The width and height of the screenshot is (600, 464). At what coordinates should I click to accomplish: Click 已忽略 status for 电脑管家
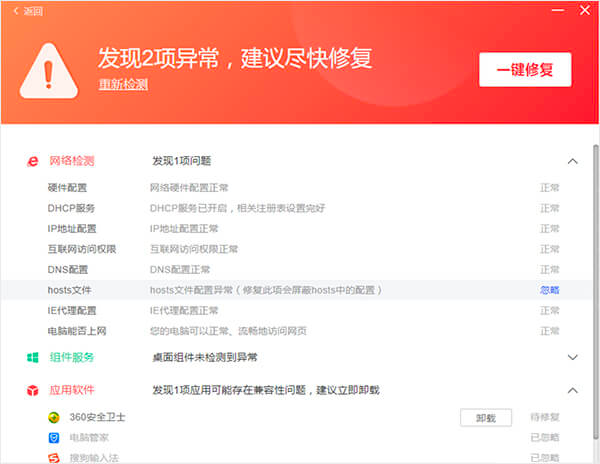click(545, 438)
